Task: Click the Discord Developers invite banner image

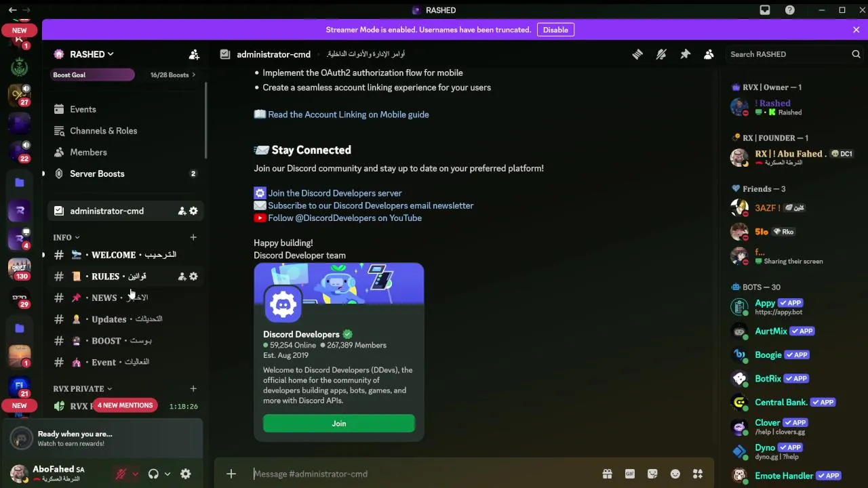Action: 339,284
